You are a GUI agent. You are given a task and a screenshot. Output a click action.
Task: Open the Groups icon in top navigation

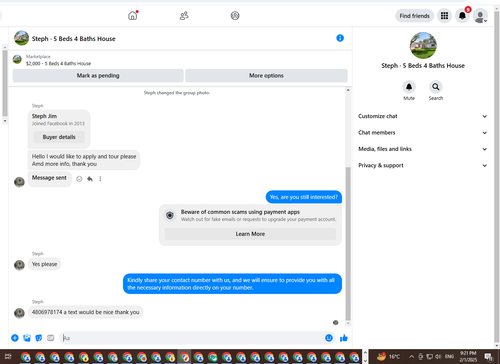pos(235,15)
